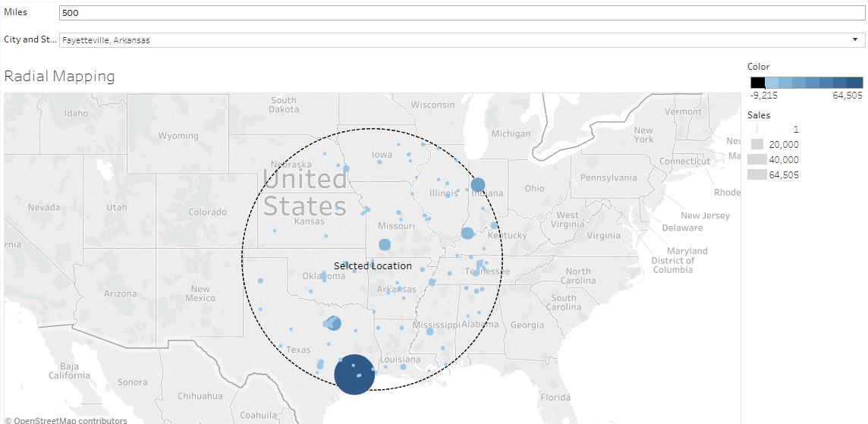Viewport: 868px width, 424px height.
Task: Click the blue circle in Mississippi
Action: point(429,331)
